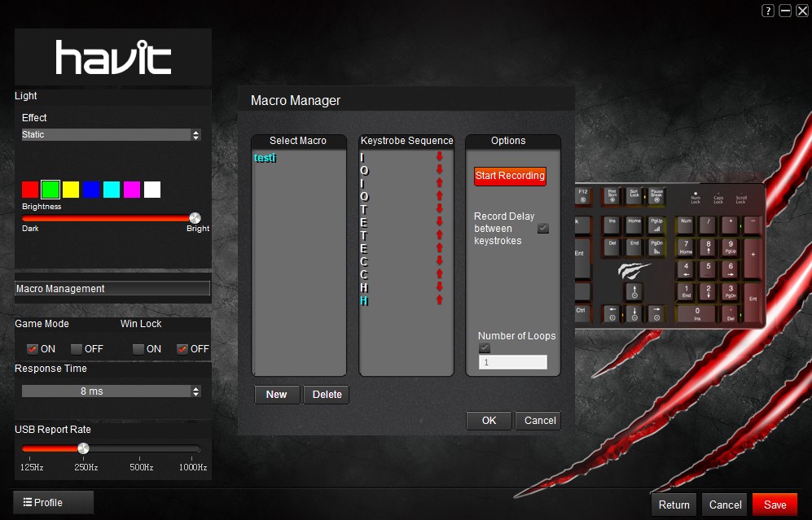
Task: Click the numpad 5 key on keyboard image
Action: (x=708, y=268)
